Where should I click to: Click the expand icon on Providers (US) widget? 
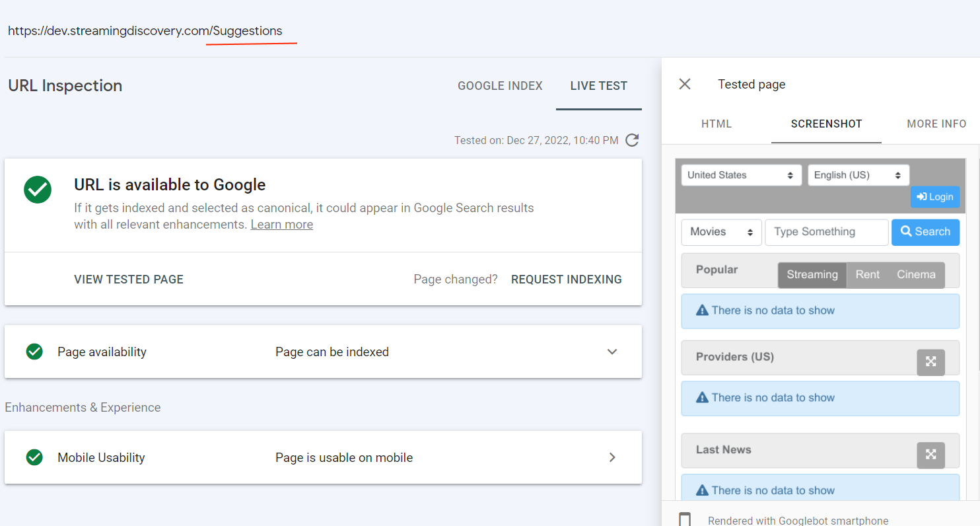(930, 362)
